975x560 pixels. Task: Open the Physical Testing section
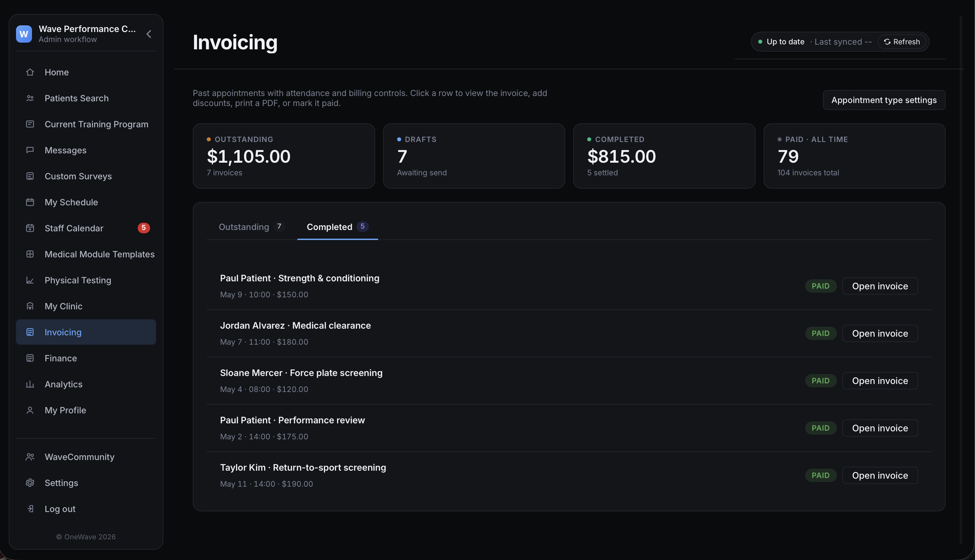pos(77,280)
